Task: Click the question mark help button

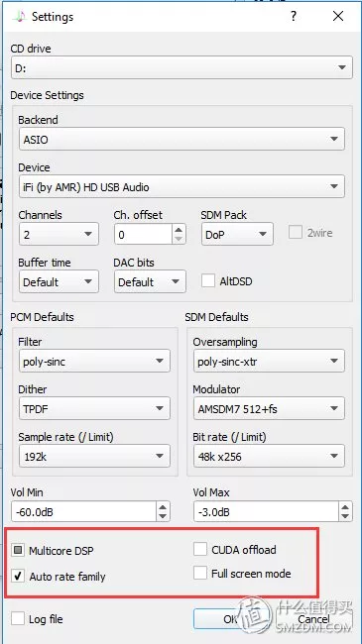Action: [294, 17]
